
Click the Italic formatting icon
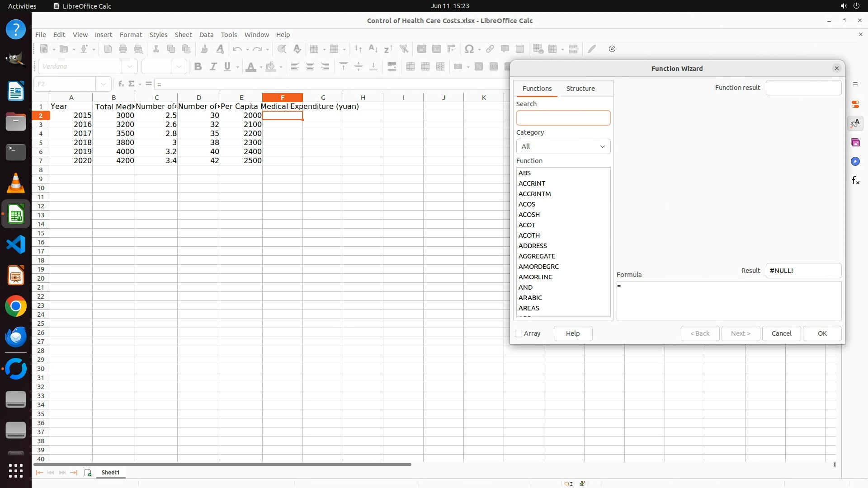[x=213, y=67]
